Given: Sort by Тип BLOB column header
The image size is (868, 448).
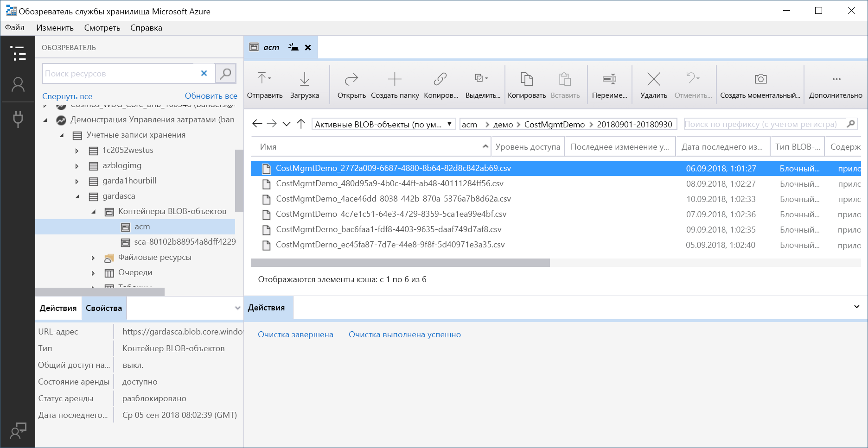Looking at the screenshot, I should pyautogui.click(x=798, y=146).
